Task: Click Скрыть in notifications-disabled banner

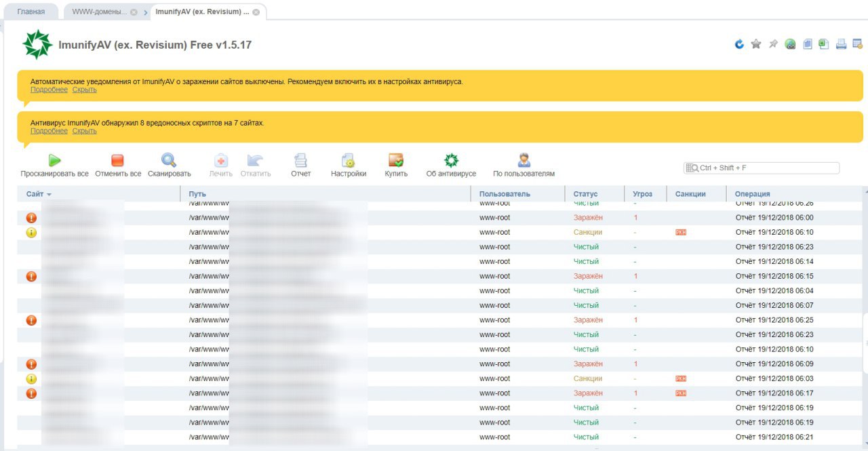Action: point(85,90)
